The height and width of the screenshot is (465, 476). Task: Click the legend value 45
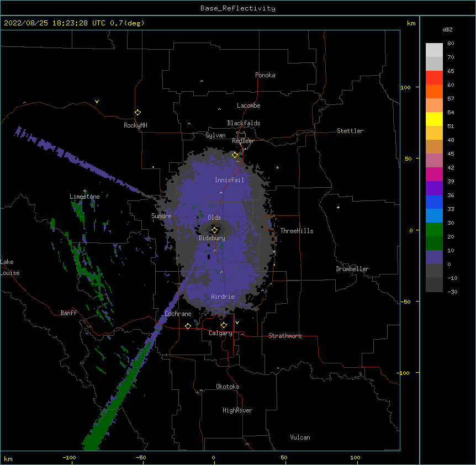click(x=451, y=154)
